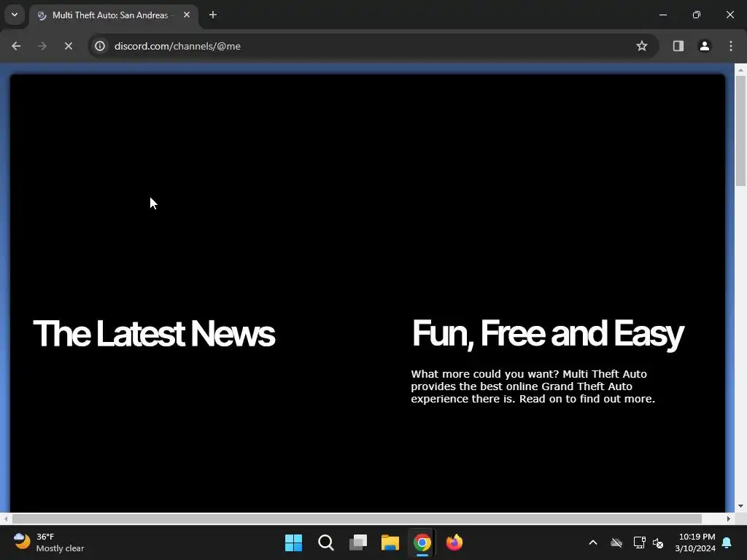The image size is (747, 560).
Task: Click the scroll-right arrow of the horizontal scrollbar
Action: [x=729, y=518]
